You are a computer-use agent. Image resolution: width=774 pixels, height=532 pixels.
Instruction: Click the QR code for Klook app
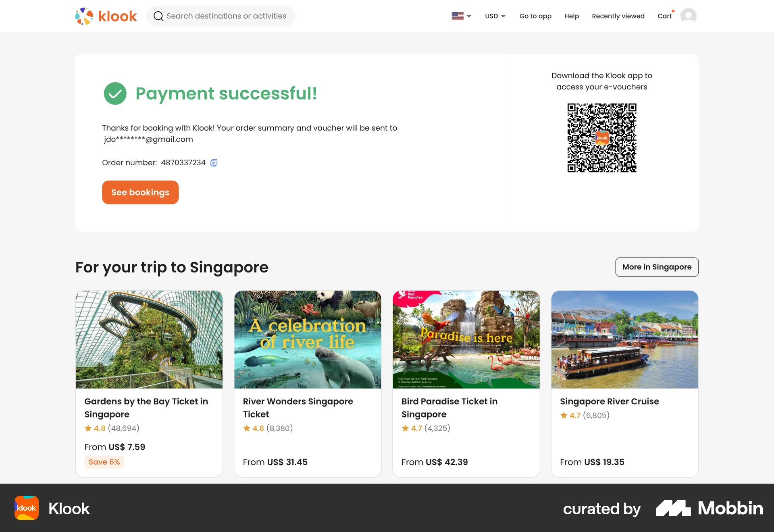coord(601,138)
